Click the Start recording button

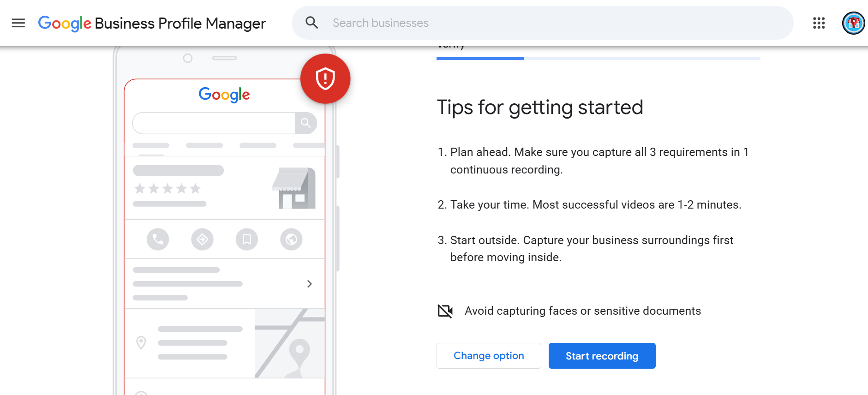coord(602,356)
